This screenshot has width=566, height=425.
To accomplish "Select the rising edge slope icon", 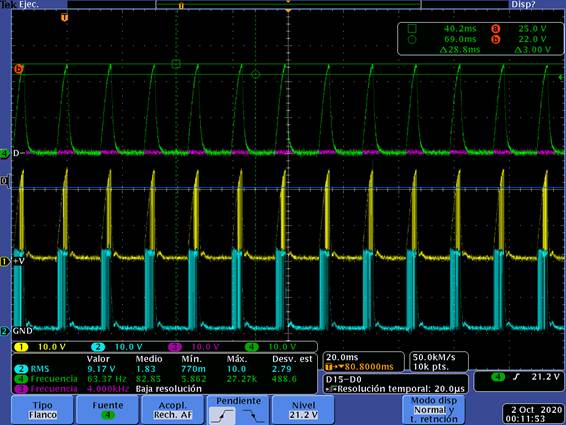I will 222,415.
